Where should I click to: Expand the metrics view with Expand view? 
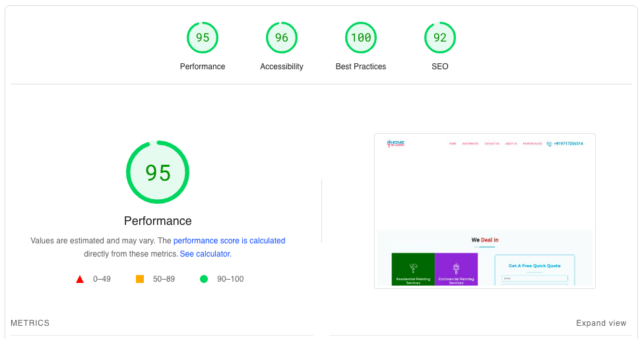tap(600, 323)
